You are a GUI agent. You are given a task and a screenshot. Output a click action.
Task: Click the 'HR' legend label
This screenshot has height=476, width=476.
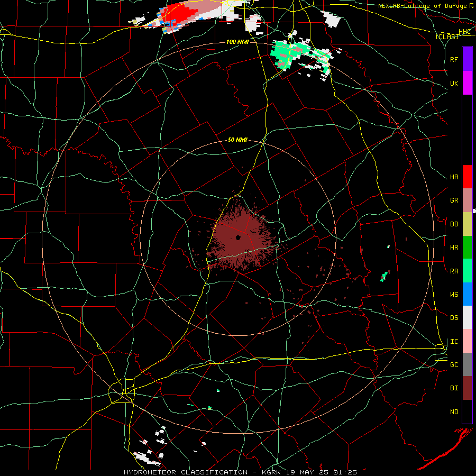point(454,248)
